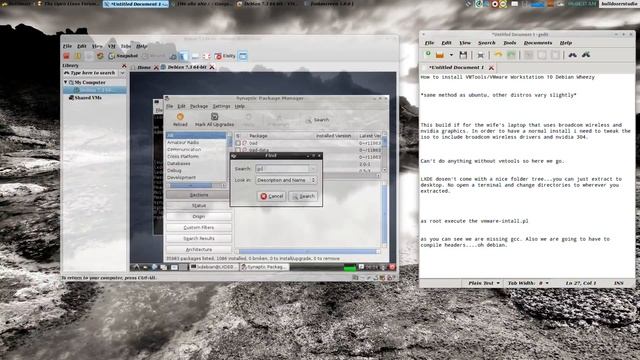Screen dimensions: 640x360
Task: Click the Library search field in VMware
Action: pos(90,73)
